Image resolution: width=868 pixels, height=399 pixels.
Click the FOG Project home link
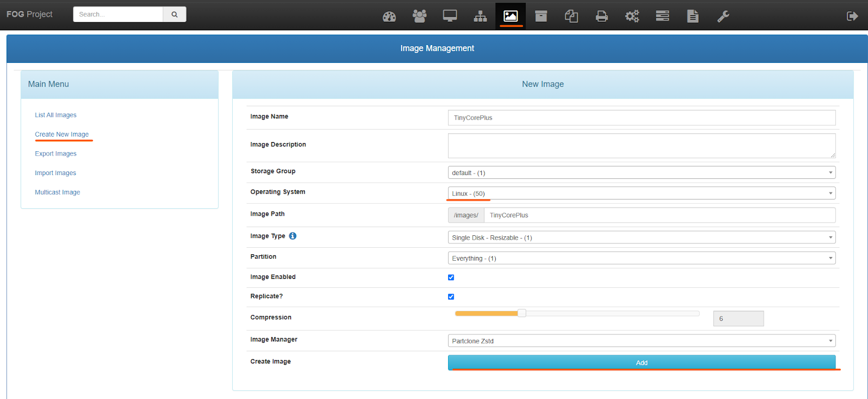[x=29, y=14]
